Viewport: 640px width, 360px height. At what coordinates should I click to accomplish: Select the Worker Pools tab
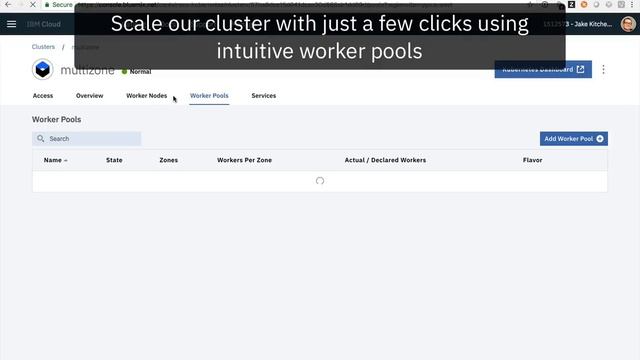209,96
